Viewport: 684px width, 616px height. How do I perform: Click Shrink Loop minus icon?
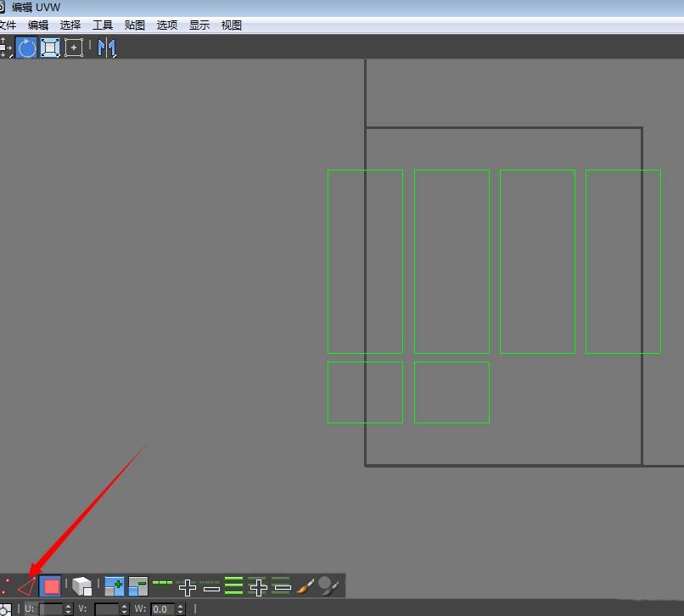click(x=211, y=587)
